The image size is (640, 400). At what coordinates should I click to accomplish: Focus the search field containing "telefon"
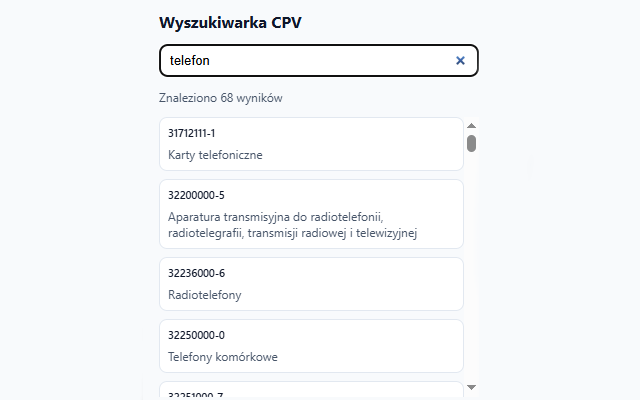click(318, 61)
